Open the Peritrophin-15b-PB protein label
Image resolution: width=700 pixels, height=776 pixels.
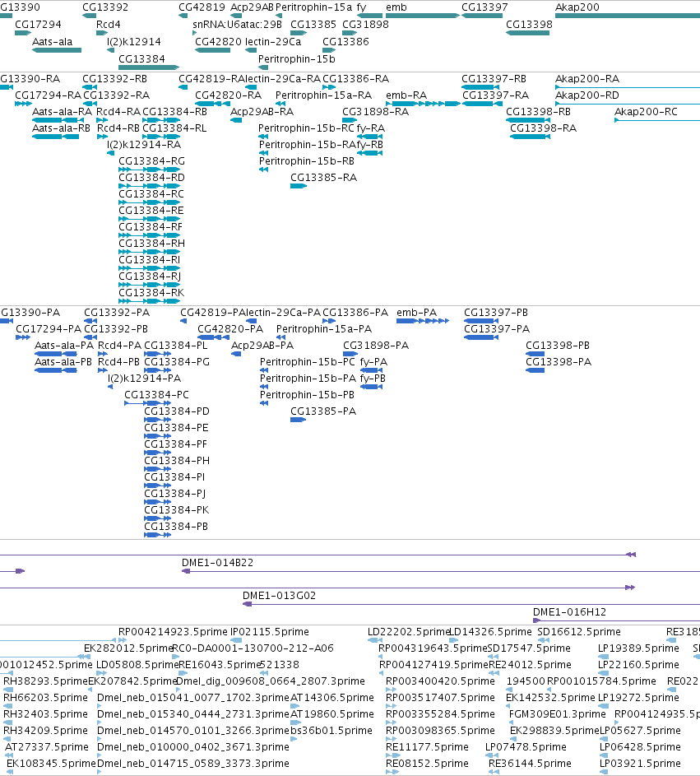(307, 395)
